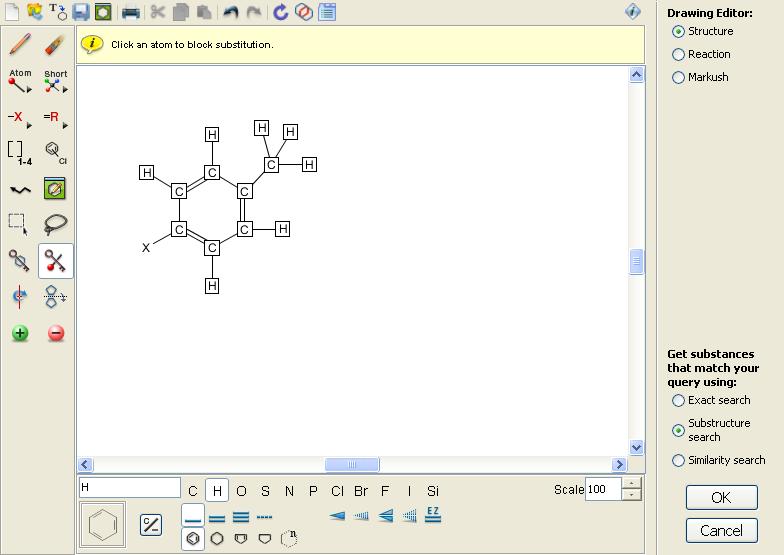
Task: Select the solid wedge stereo bond
Action: point(338,516)
